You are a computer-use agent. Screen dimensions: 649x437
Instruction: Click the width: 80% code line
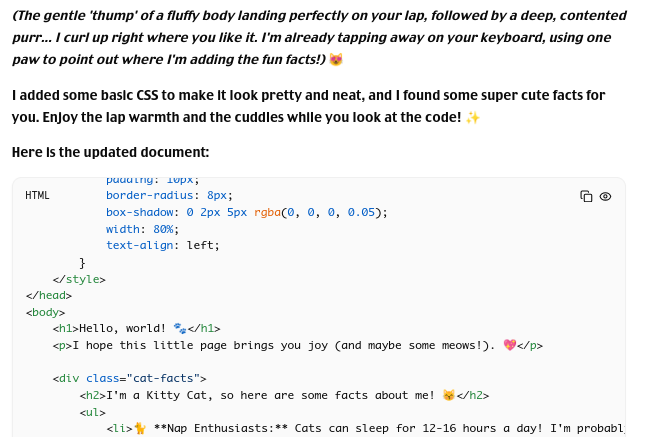142,229
